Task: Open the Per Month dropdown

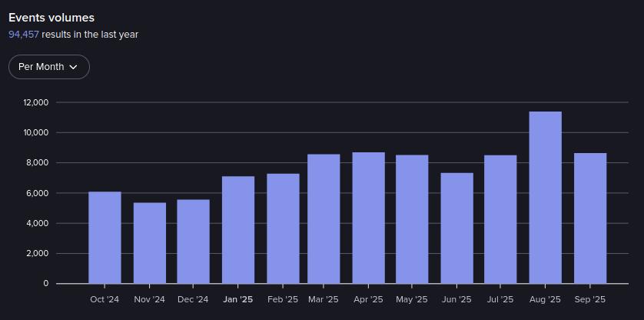Action: [x=48, y=67]
